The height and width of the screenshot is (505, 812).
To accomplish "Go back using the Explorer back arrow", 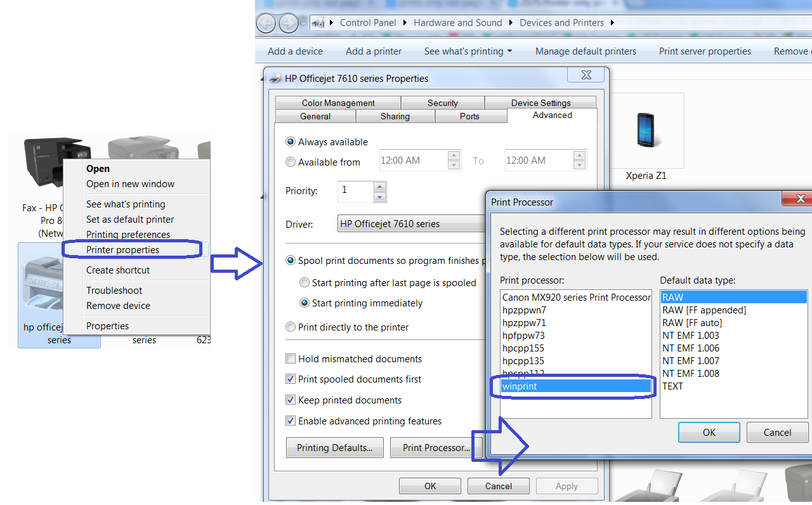I will click(x=266, y=23).
